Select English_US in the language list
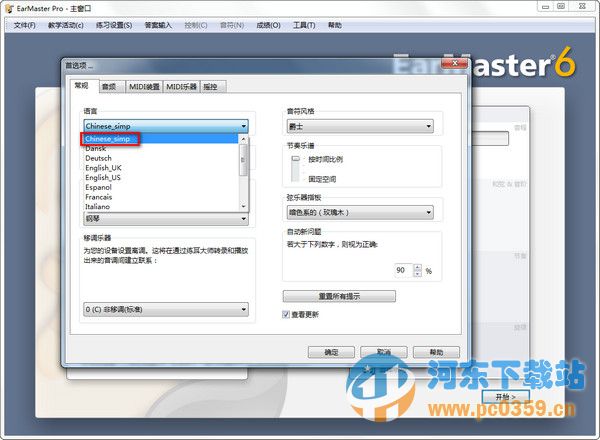This screenshot has height=440, width=600. [x=161, y=178]
